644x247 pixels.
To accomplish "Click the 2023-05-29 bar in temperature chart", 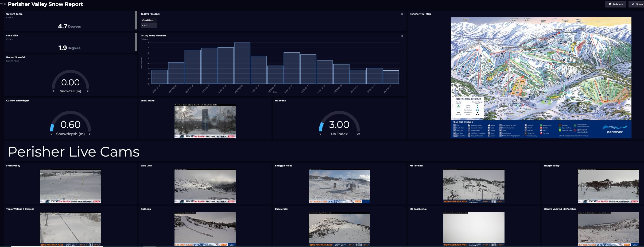I will click(x=160, y=77).
